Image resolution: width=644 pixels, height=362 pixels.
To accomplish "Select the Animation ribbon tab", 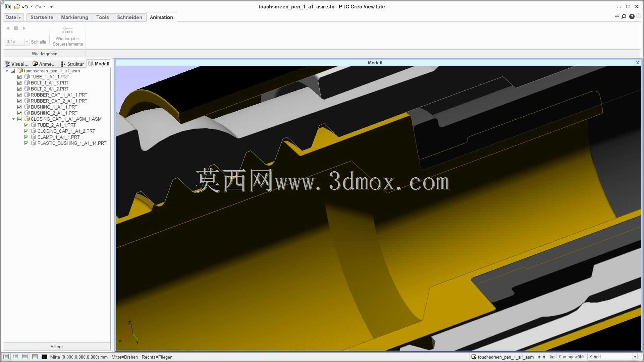I will tap(161, 17).
